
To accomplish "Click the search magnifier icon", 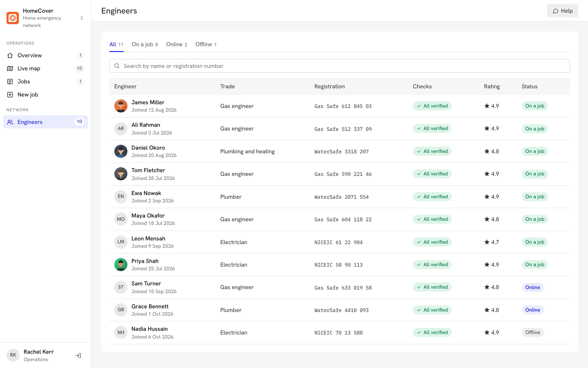I will [117, 66].
